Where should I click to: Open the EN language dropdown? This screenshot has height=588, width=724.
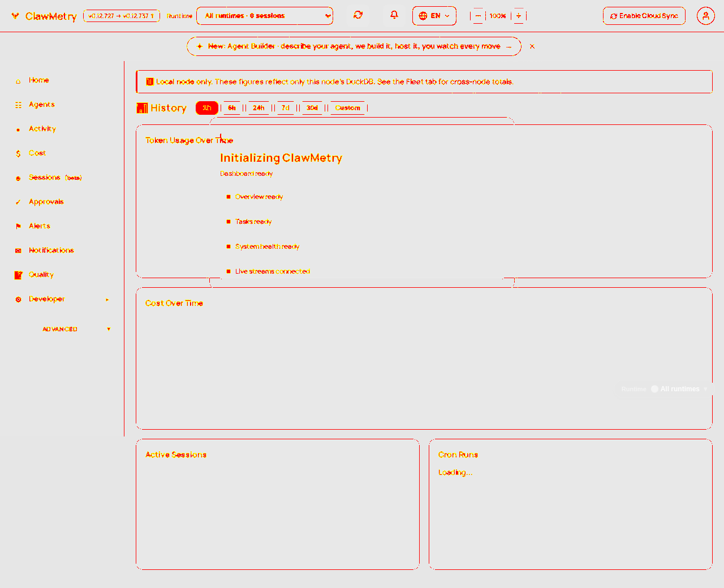coord(434,16)
